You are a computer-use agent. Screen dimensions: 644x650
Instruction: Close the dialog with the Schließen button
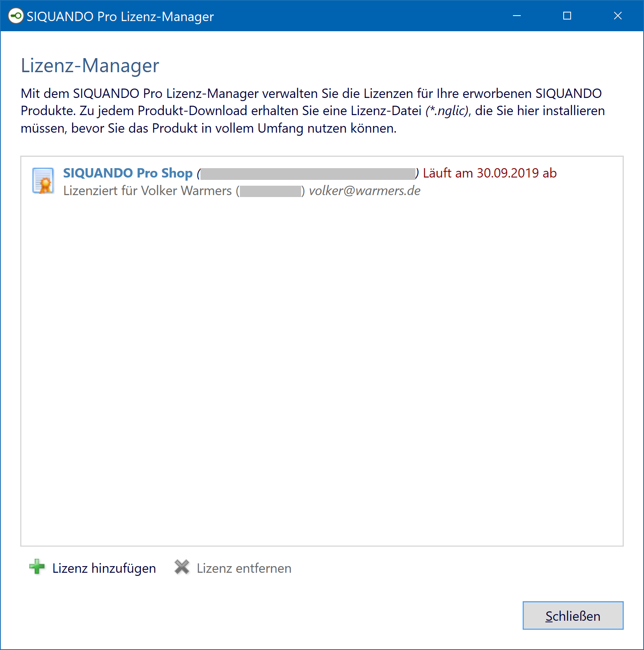click(573, 615)
